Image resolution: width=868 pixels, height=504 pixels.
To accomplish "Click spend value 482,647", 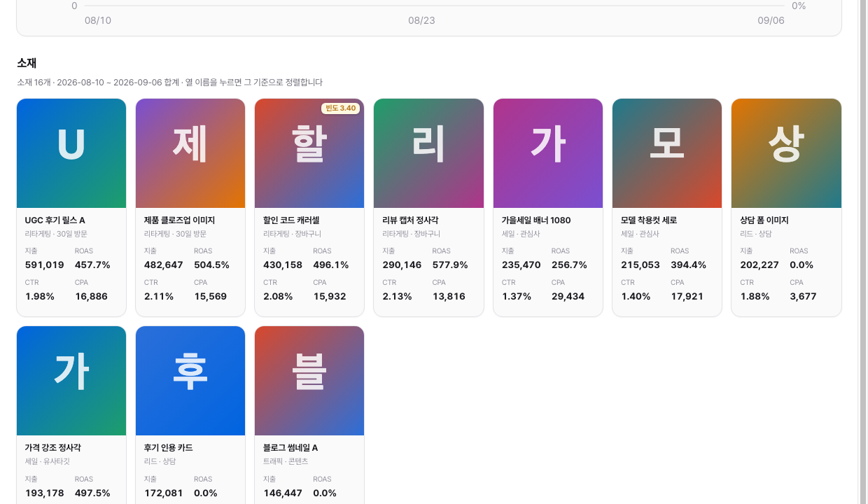I will click(164, 265).
